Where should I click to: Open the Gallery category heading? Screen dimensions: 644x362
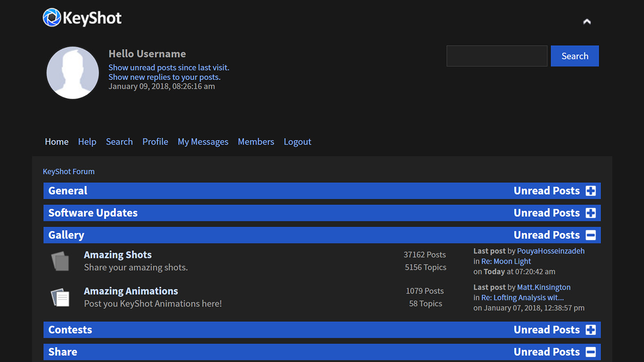[66, 235]
